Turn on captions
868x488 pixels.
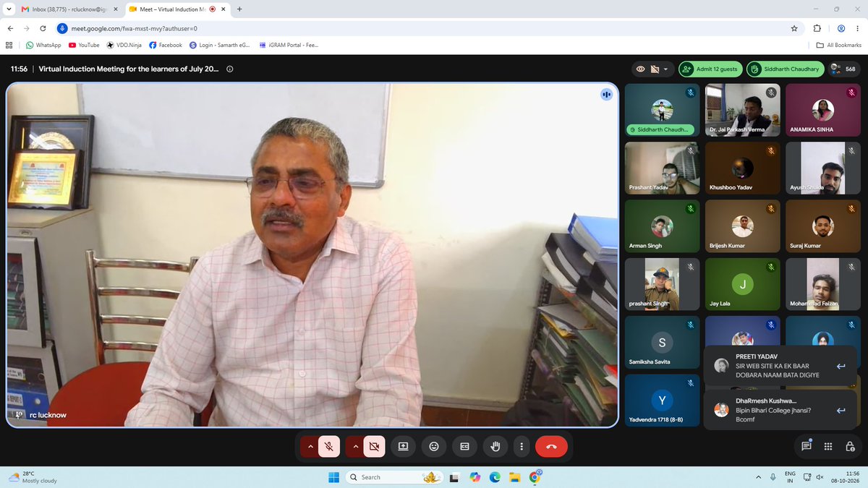pyautogui.click(x=465, y=447)
